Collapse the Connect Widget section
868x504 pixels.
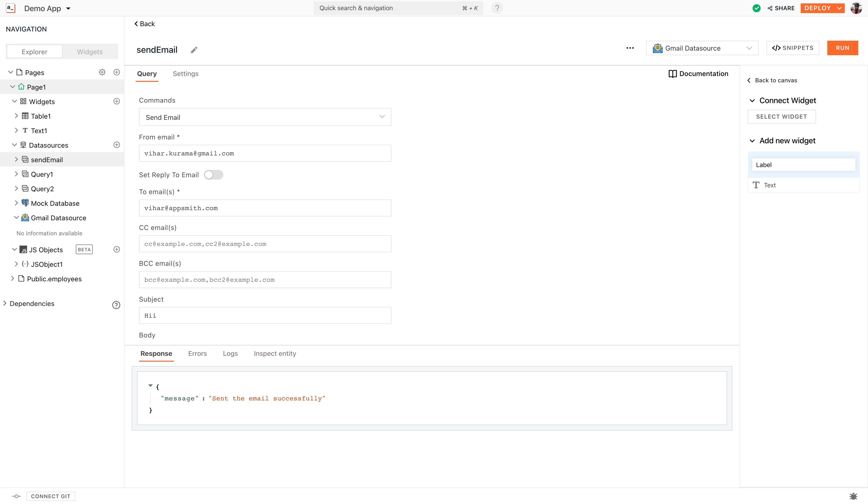[x=752, y=100]
